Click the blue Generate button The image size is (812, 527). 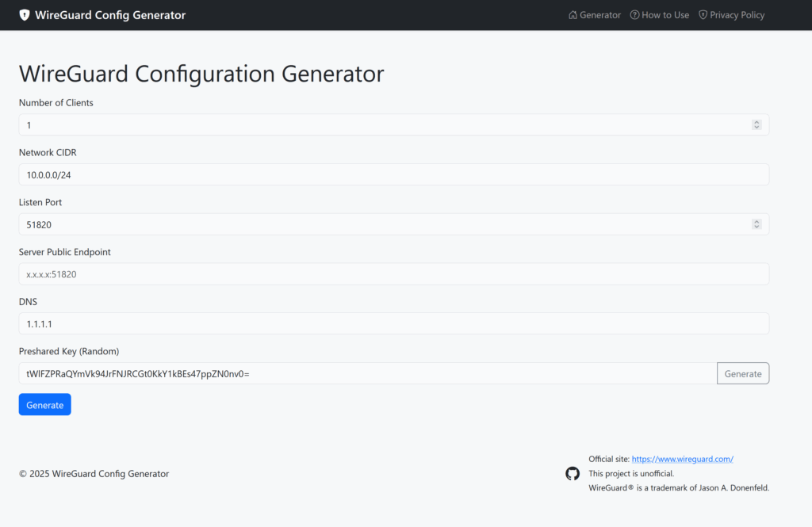[45, 404]
